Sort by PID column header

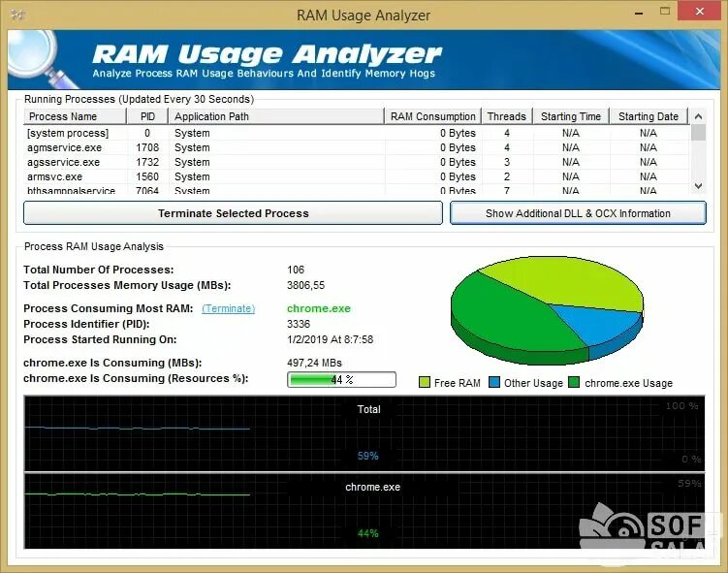[147, 116]
